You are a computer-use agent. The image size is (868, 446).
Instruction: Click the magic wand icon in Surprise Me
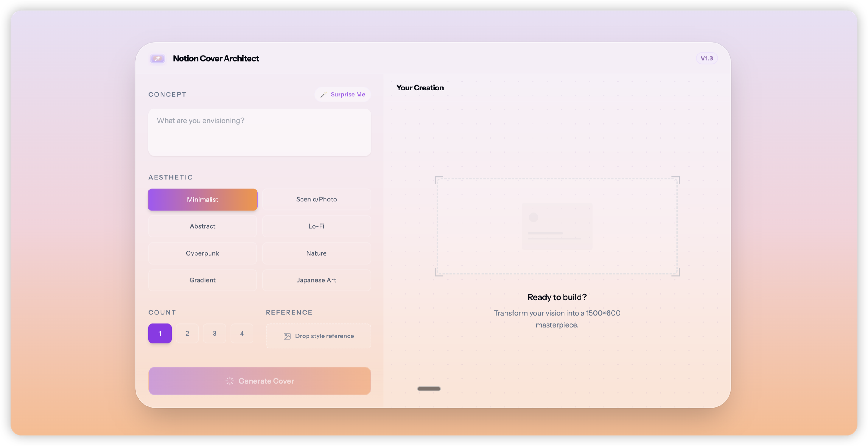click(323, 95)
